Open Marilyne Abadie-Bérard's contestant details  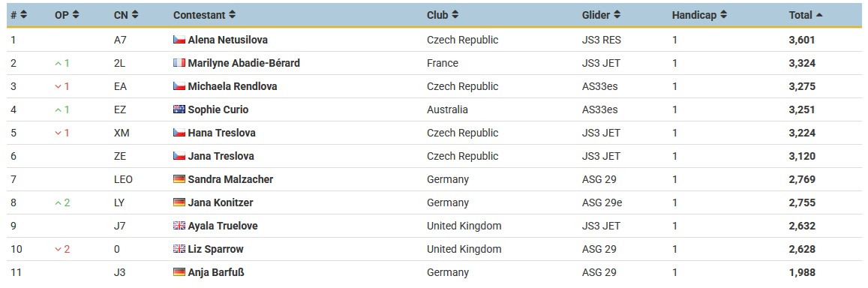click(x=244, y=63)
